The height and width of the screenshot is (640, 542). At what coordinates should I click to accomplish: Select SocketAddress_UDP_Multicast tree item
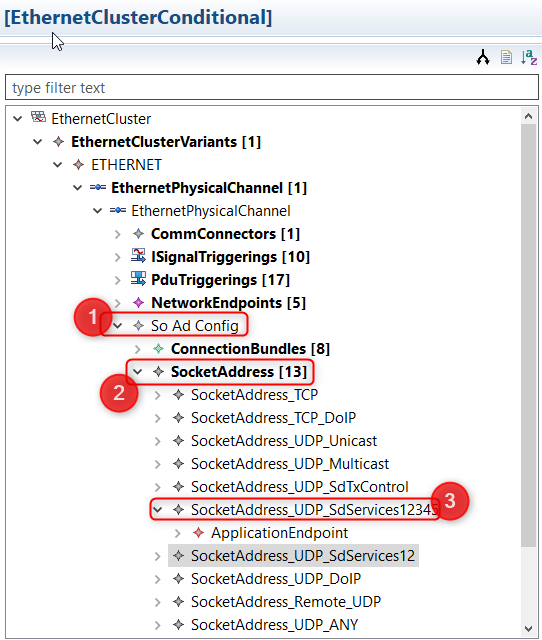tap(290, 464)
